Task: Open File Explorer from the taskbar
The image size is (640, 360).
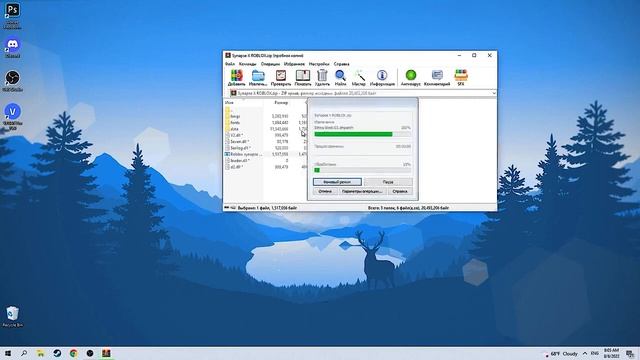Action: pos(40,353)
